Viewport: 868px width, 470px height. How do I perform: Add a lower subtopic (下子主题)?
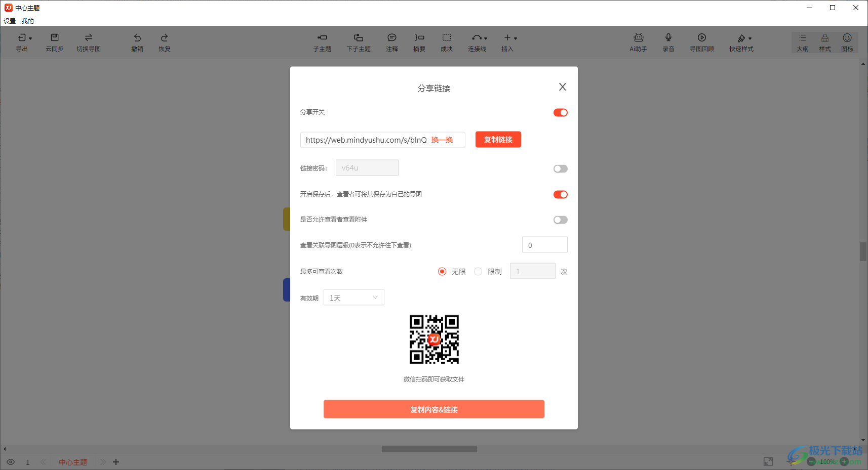(359, 42)
